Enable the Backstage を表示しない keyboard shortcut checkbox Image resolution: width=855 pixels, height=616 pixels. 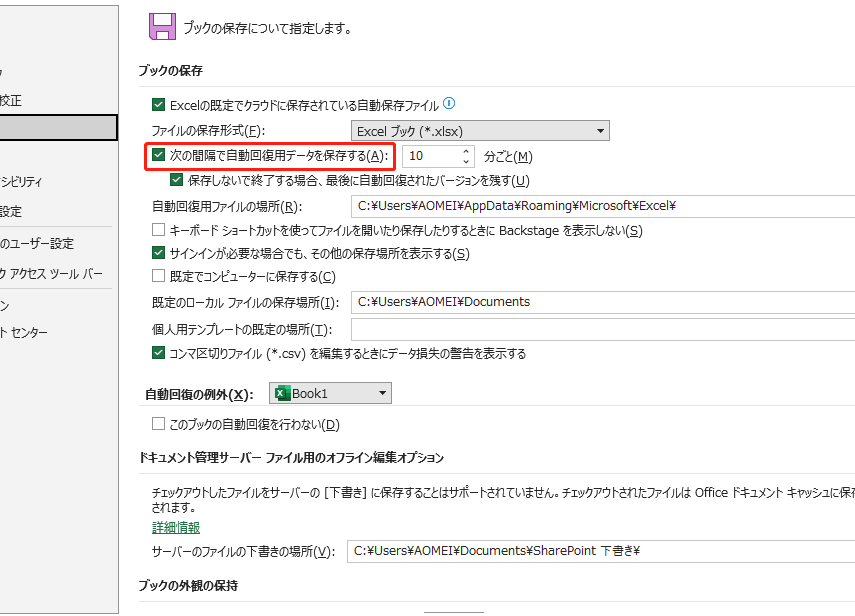point(158,231)
